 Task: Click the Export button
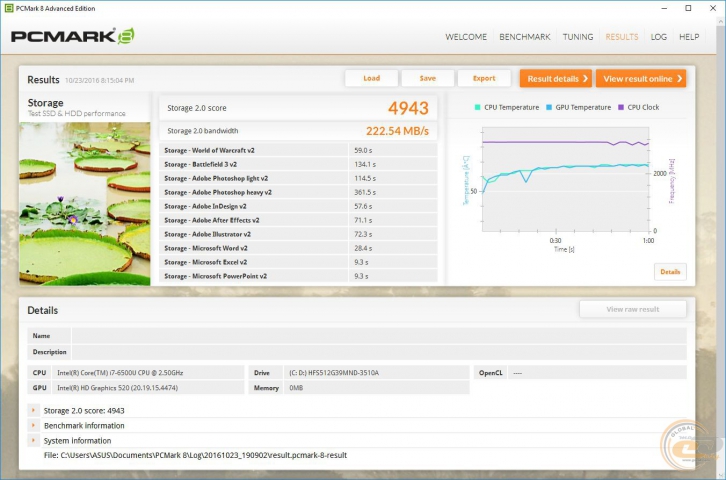click(x=484, y=78)
